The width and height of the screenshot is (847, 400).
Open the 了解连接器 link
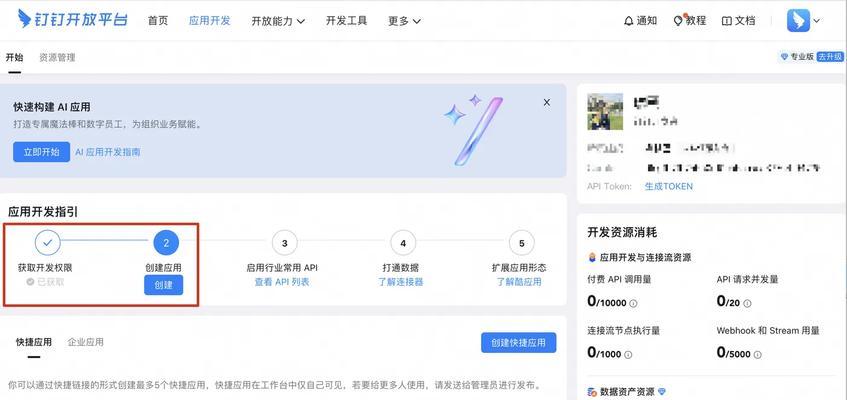(x=400, y=282)
